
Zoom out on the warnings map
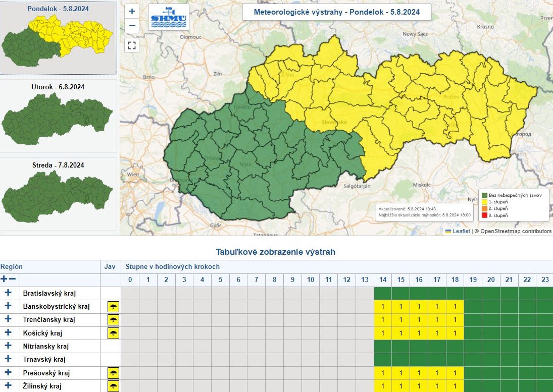point(132,25)
